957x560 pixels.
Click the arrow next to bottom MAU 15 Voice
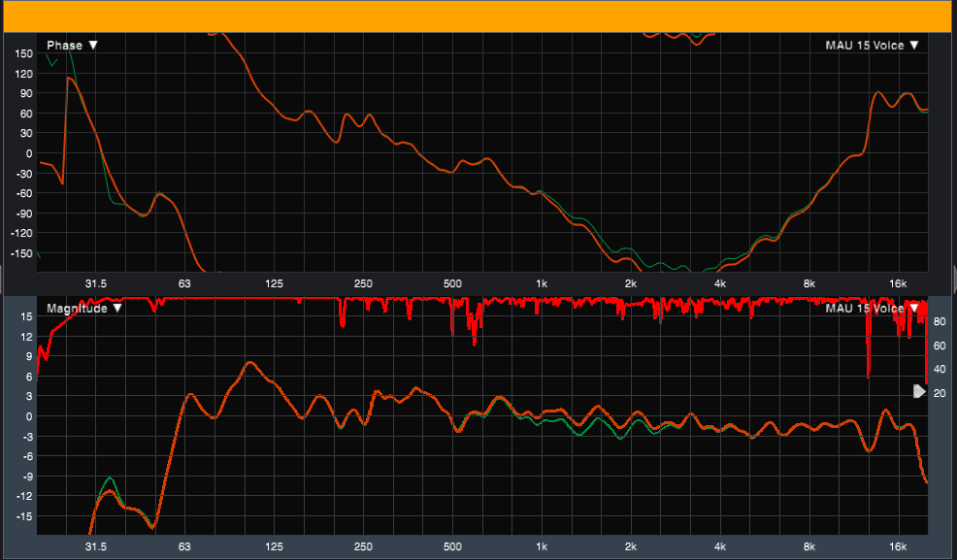913,308
